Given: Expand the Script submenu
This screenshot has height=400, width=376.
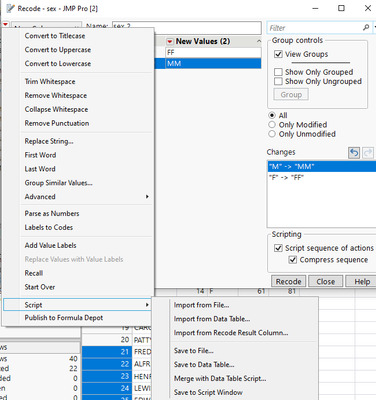Looking at the screenshot, I should coord(77,305).
